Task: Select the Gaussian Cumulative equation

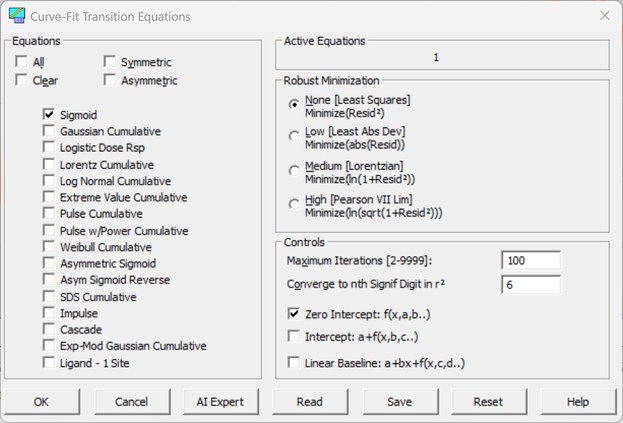Action: click(48, 131)
